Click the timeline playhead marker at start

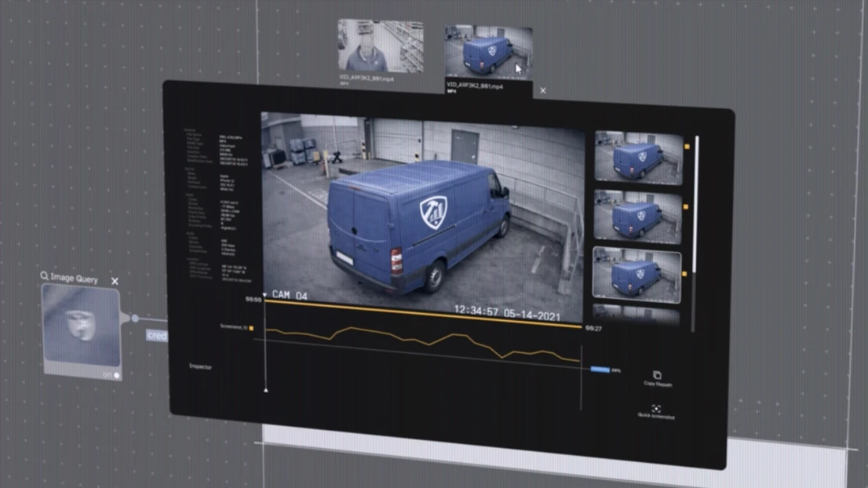pyautogui.click(x=264, y=296)
